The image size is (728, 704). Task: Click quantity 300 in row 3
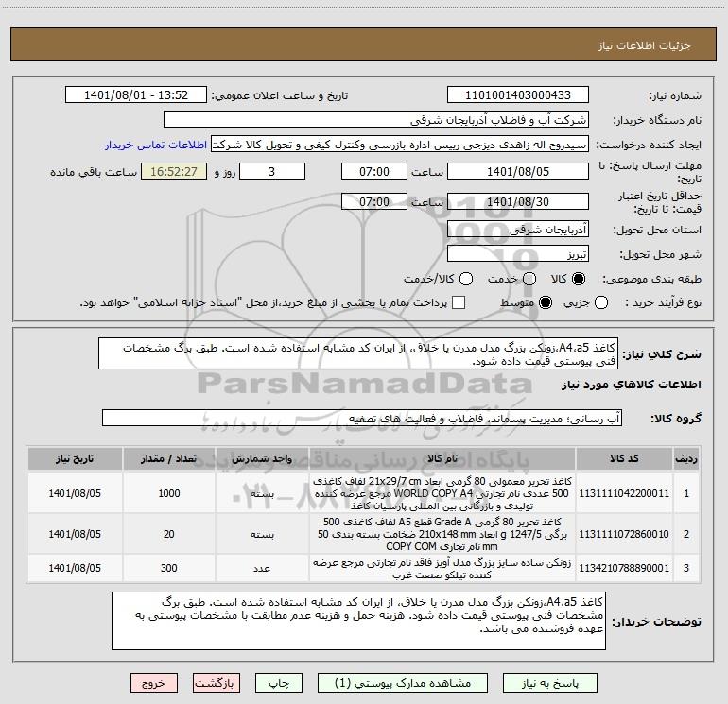pyautogui.click(x=169, y=568)
